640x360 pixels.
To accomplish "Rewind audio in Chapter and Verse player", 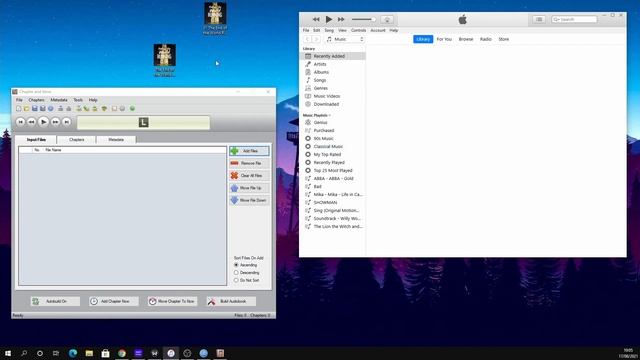I will click(31, 122).
